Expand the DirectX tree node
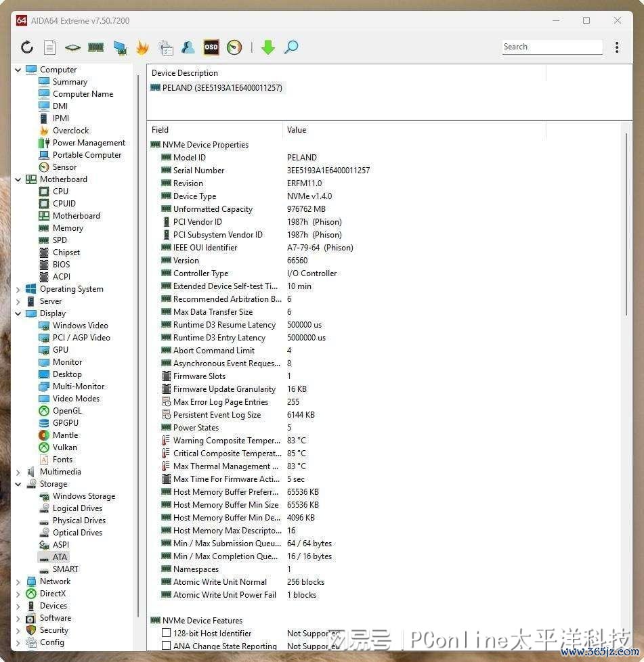 (x=18, y=594)
